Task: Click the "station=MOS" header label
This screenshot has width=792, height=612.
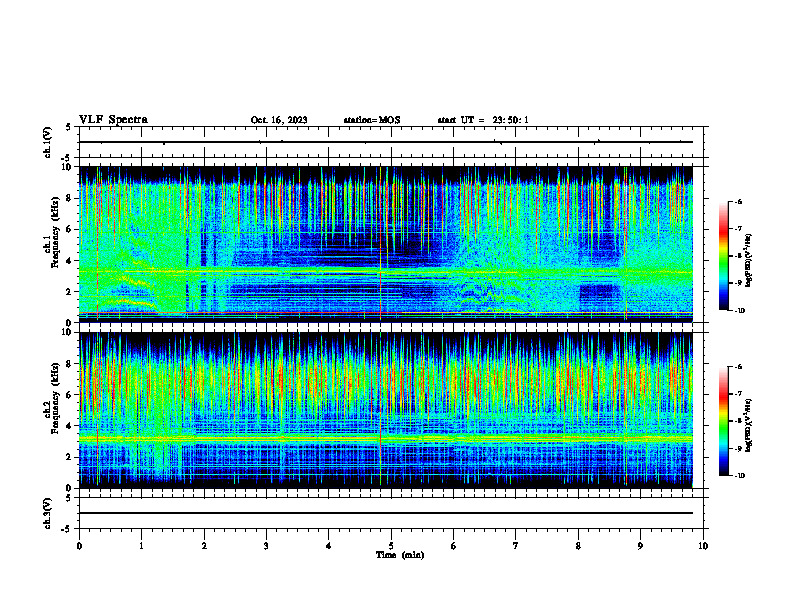Action: point(372,120)
